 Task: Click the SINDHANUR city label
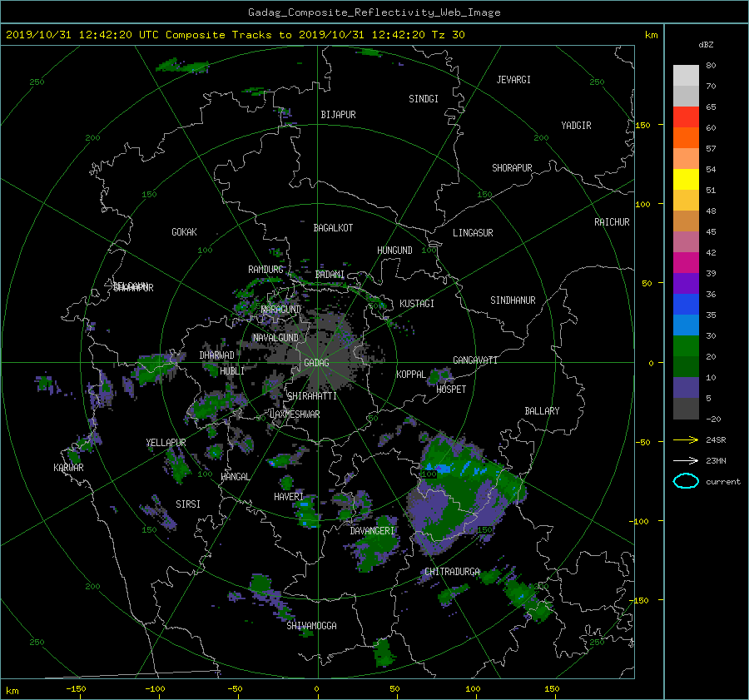point(513,300)
